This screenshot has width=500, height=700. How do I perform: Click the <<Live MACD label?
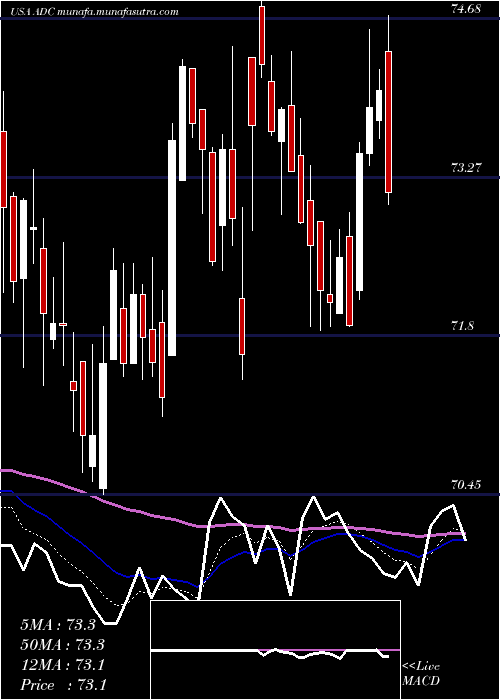click(421, 674)
